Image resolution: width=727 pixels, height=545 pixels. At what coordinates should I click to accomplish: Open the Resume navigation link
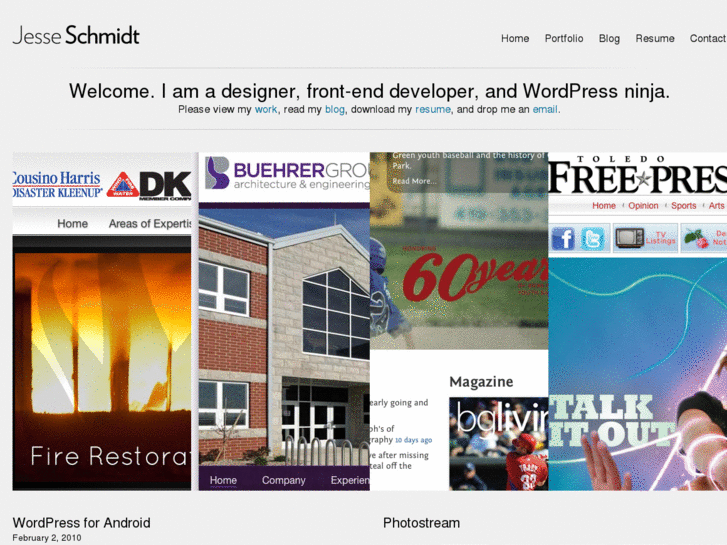click(x=655, y=38)
